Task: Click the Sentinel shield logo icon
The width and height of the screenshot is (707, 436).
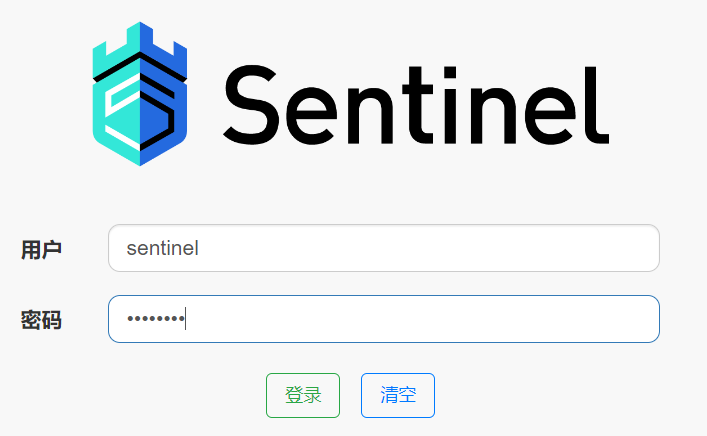Action: click(x=140, y=93)
